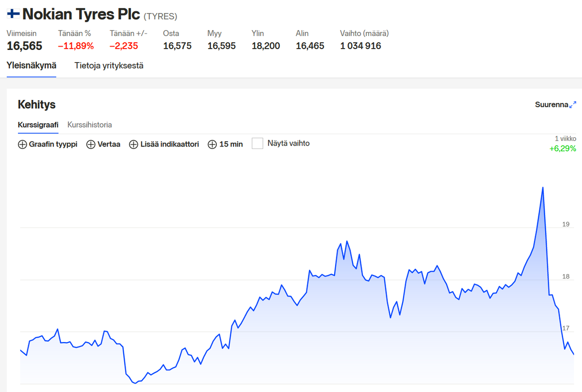The width and height of the screenshot is (582, 392).
Task: Enable the Näytä vaihto checkbox
Action: tap(258, 144)
